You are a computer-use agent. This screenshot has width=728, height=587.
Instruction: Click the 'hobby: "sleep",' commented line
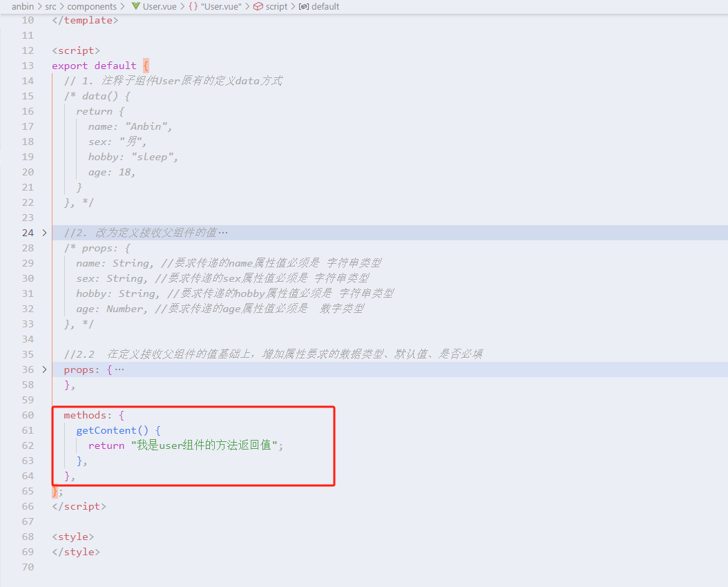(133, 157)
